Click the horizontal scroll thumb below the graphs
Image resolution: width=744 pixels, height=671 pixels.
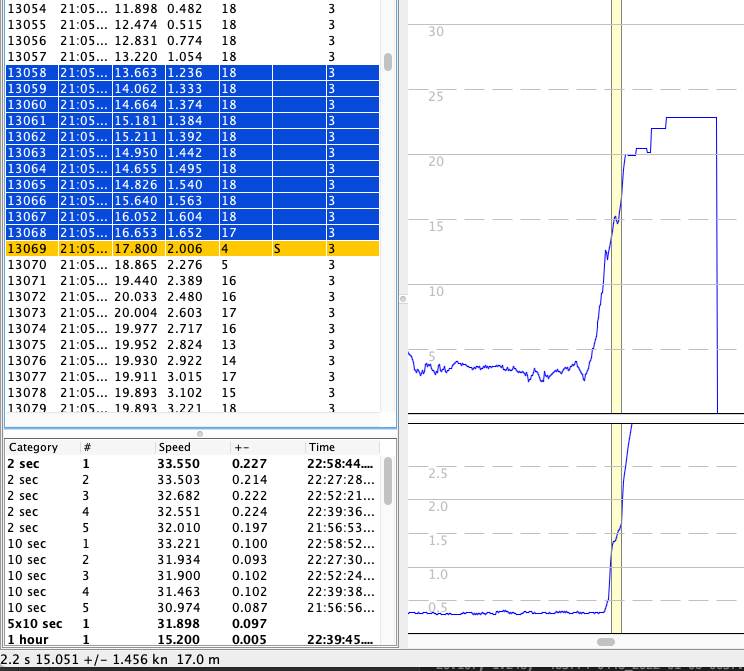click(x=605, y=641)
